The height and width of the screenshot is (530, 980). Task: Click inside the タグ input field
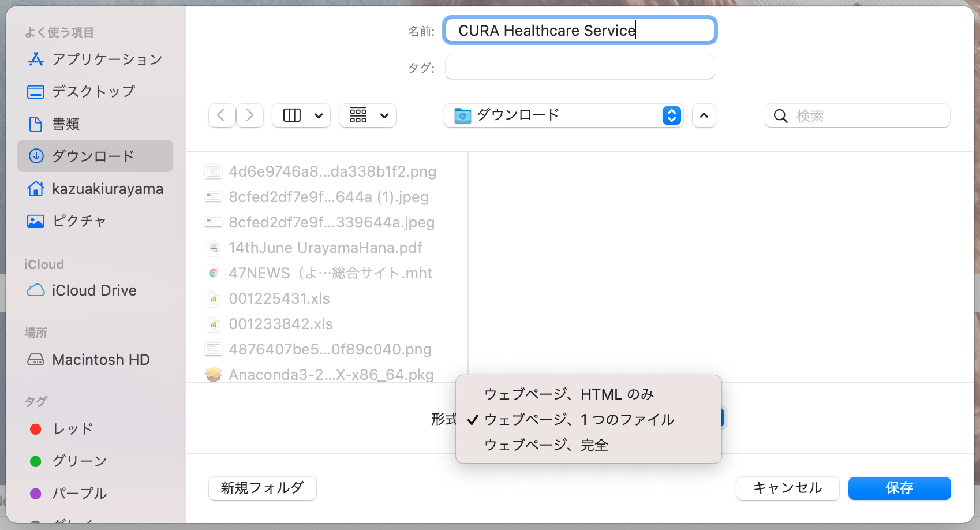coord(579,67)
